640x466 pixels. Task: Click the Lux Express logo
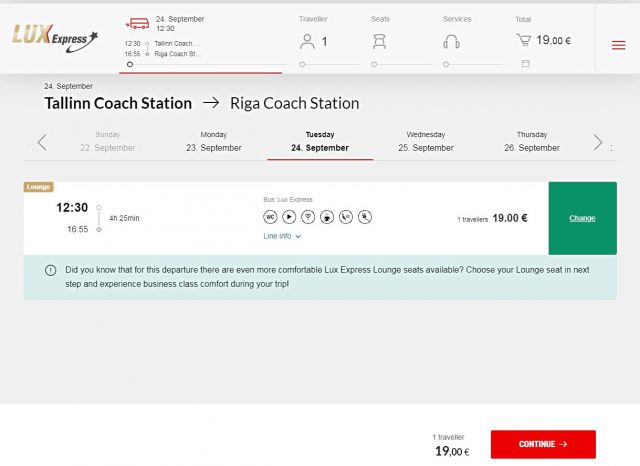tap(55, 36)
